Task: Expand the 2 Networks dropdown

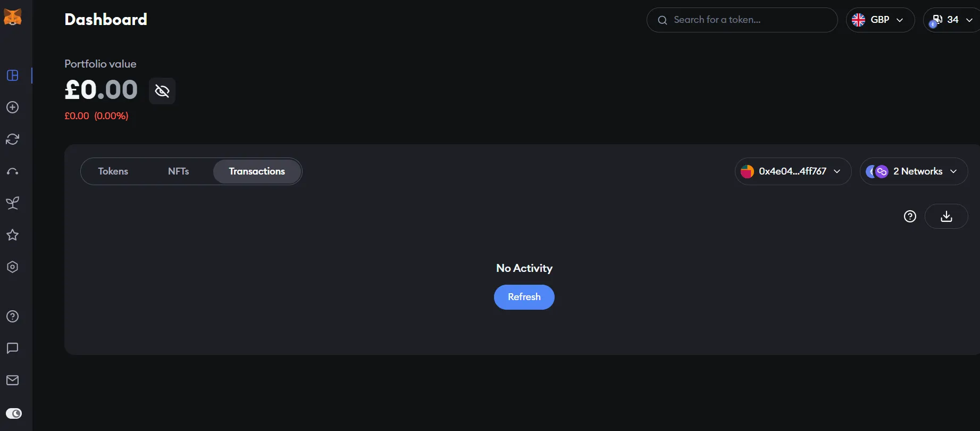Action: point(914,171)
